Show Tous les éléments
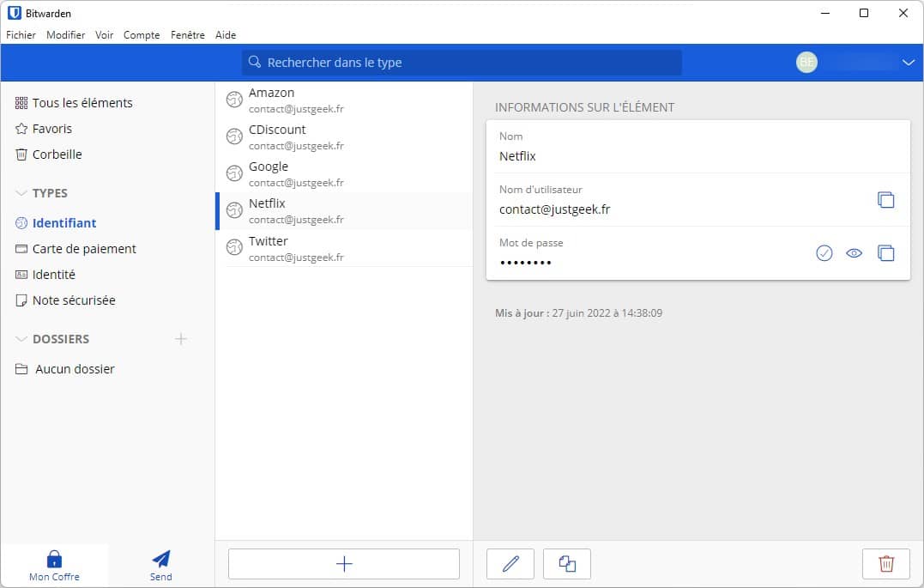This screenshot has height=588, width=924. tap(74, 103)
